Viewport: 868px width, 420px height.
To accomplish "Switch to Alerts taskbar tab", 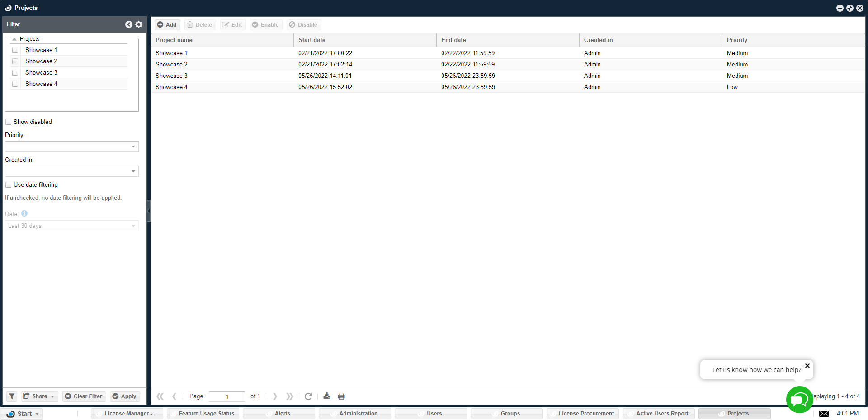I will 278,414.
